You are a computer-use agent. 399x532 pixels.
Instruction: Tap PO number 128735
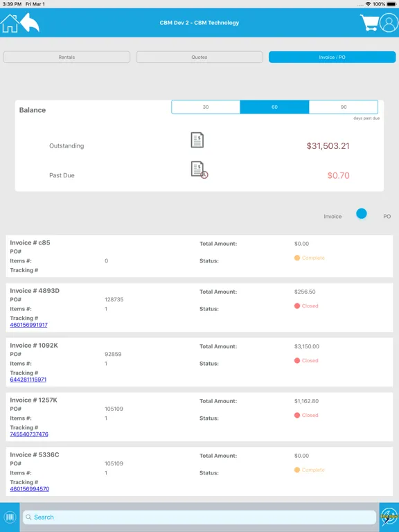[x=114, y=299]
